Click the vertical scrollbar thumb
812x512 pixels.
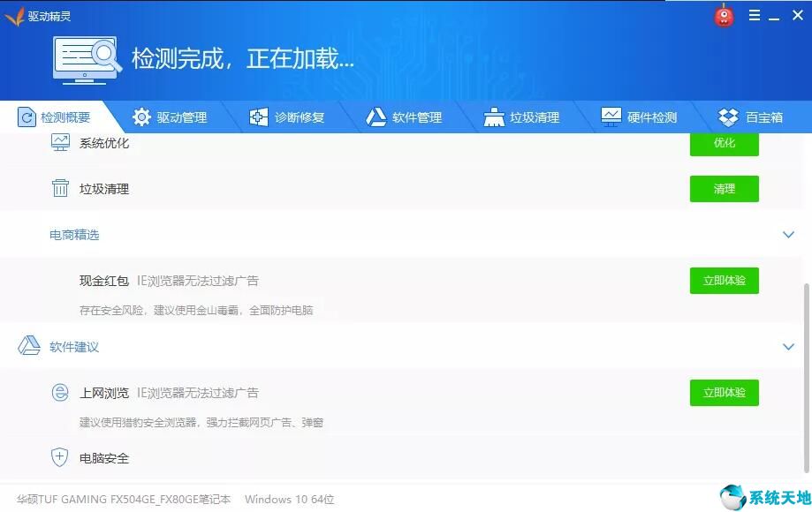(807, 378)
